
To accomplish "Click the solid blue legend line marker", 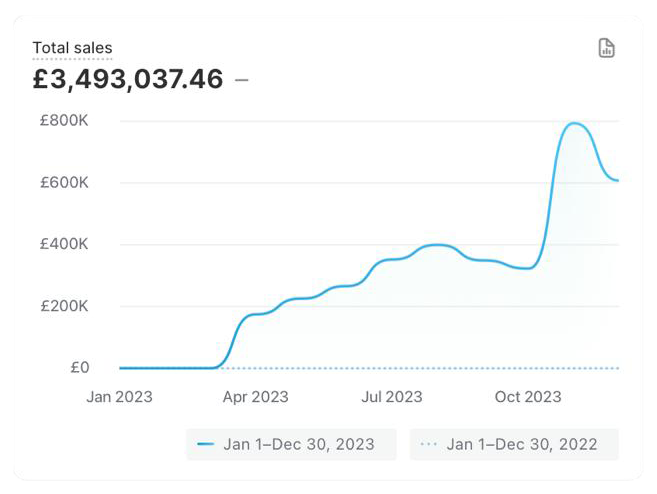I will point(206,444).
